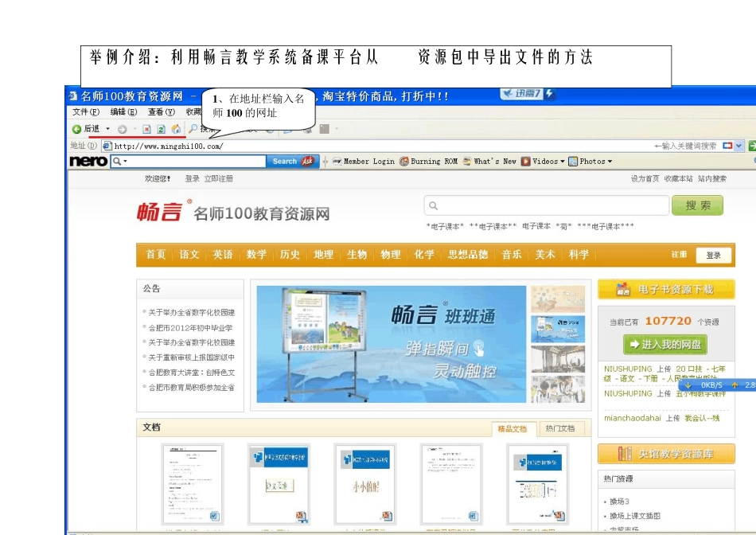Viewport: 756px width, 535px height.
Task: Click the 立即注册 link at top
Action: (218, 178)
